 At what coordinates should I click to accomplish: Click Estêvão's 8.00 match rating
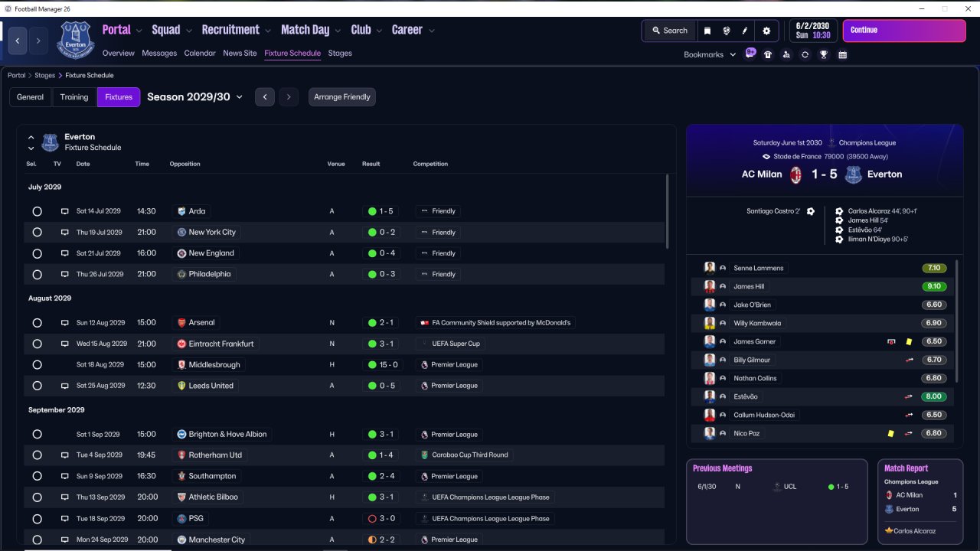(934, 396)
